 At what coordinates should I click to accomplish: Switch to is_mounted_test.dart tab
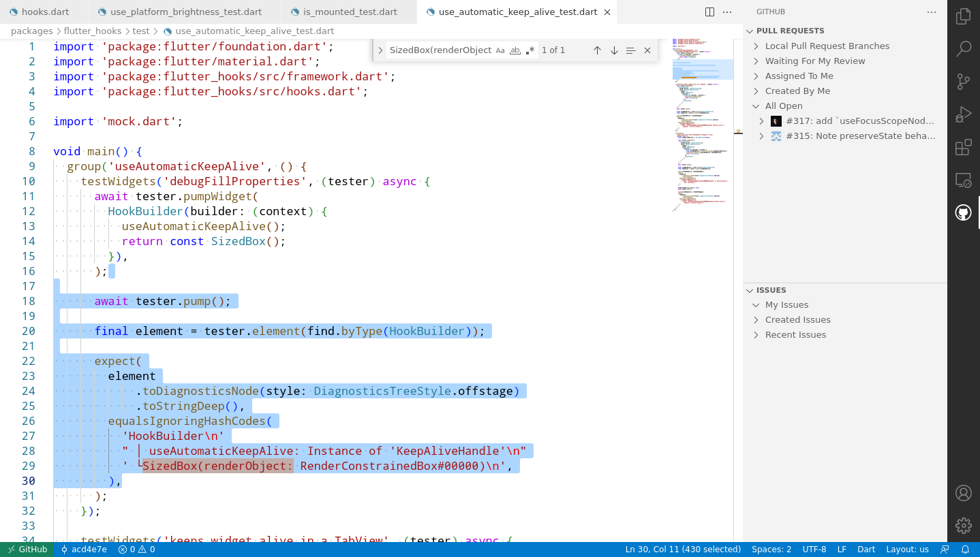[x=349, y=12]
